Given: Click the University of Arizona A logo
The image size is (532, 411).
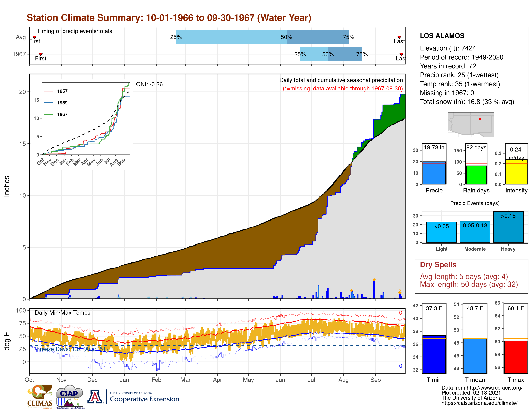Looking at the screenshot, I should point(95,397).
